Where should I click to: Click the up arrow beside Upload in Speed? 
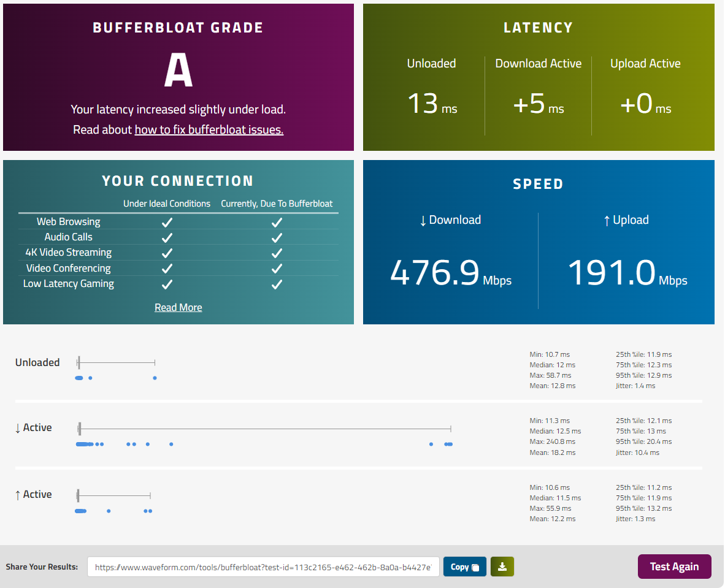pos(606,221)
